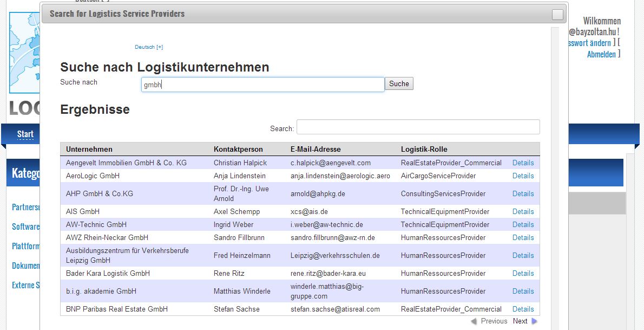This screenshot has width=644, height=330.
Task: Click contact 'Axel Schempp'
Action: 236,211
